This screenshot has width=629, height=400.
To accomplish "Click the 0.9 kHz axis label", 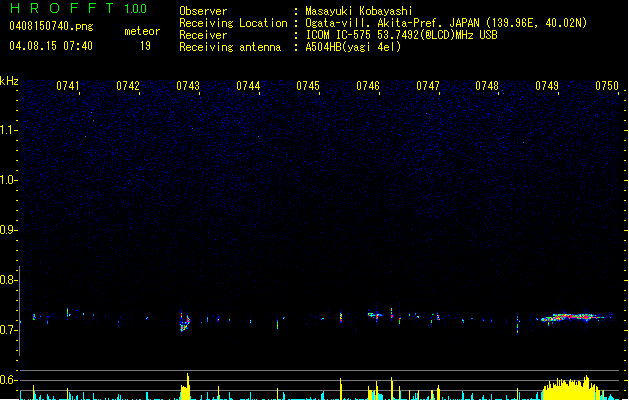I will pos(8,230).
